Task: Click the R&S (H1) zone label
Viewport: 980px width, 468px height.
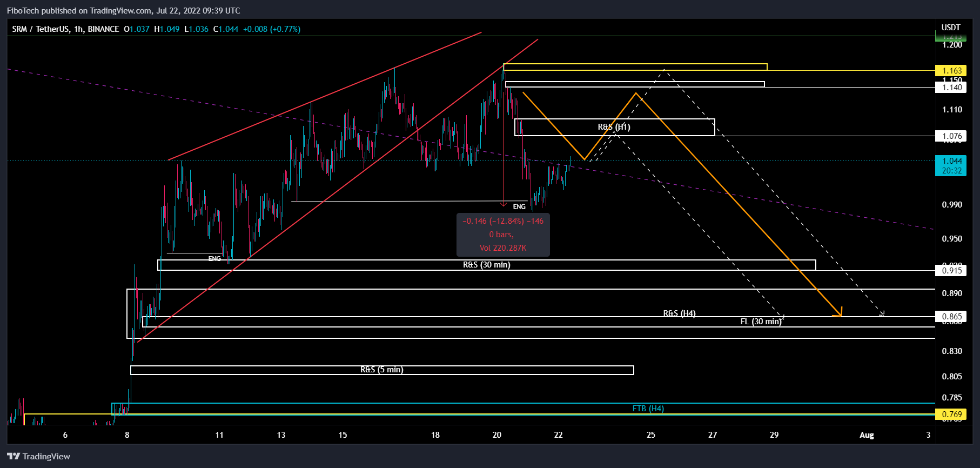Action: 614,127
